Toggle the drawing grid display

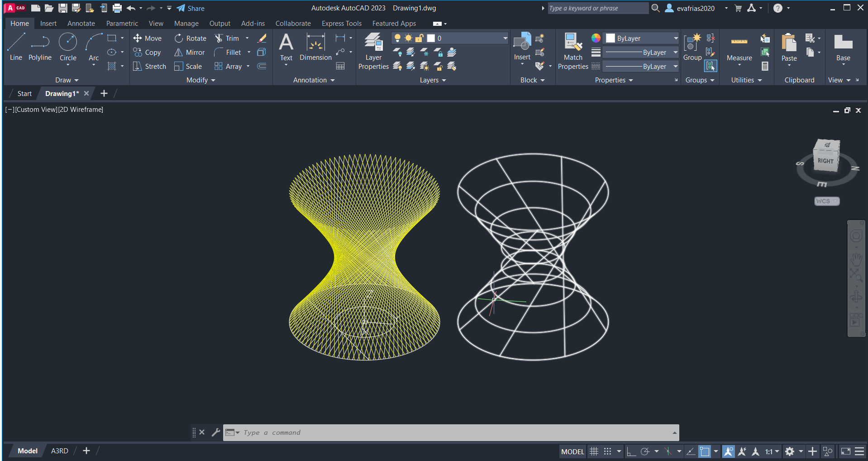[x=594, y=451]
